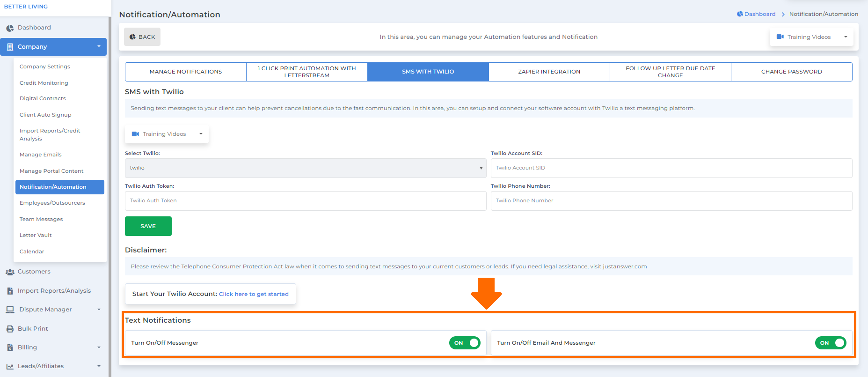Switch to Manage Notifications tab
The image size is (868, 377).
click(186, 72)
